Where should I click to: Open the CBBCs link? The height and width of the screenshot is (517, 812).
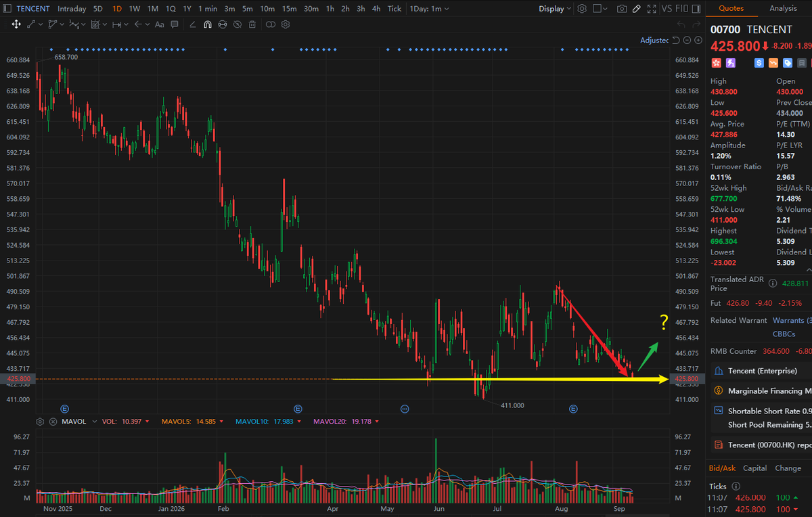point(784,334)
